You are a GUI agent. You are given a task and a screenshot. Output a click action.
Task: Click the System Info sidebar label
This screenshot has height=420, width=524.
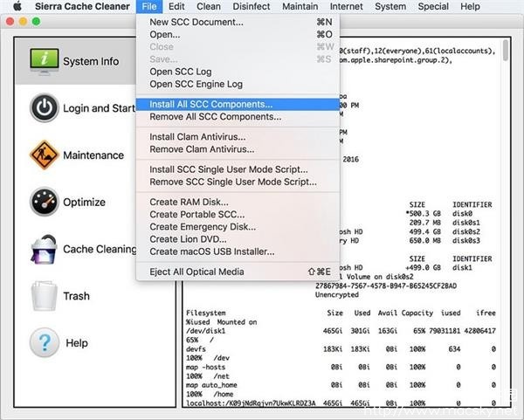(x=91, y=61)
